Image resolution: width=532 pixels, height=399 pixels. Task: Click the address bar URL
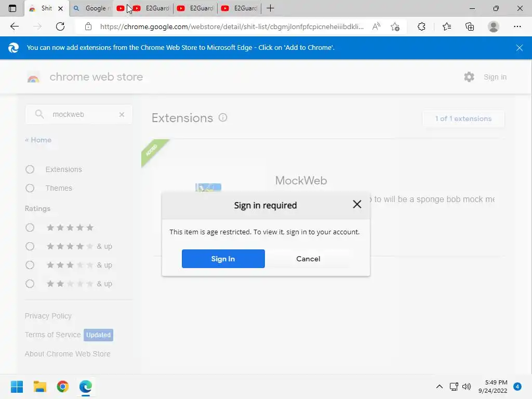click(232, 27)
